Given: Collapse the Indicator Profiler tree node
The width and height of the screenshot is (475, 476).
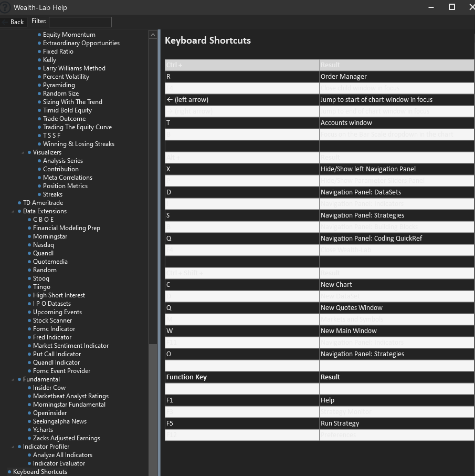Looking at the screenshot, I should click(13, 447).
